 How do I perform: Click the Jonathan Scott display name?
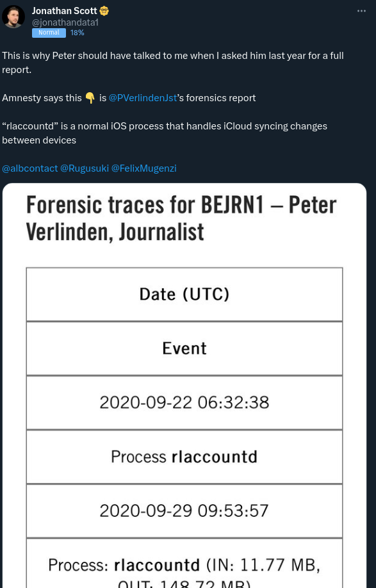point(65,11)
